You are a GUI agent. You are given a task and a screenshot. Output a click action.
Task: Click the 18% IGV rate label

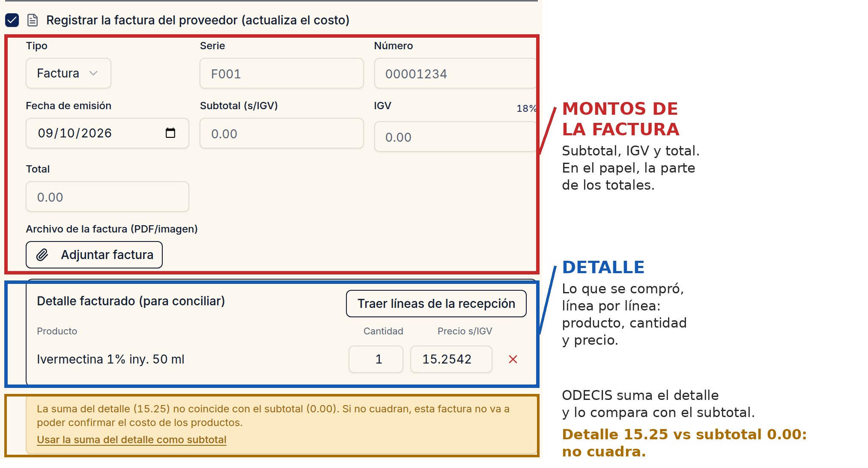(526, 108)
